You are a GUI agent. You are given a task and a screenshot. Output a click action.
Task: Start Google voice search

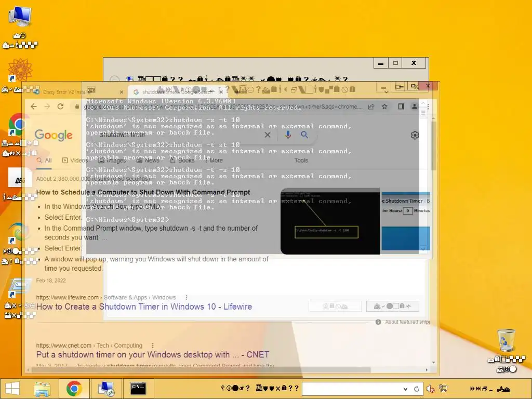288,135
